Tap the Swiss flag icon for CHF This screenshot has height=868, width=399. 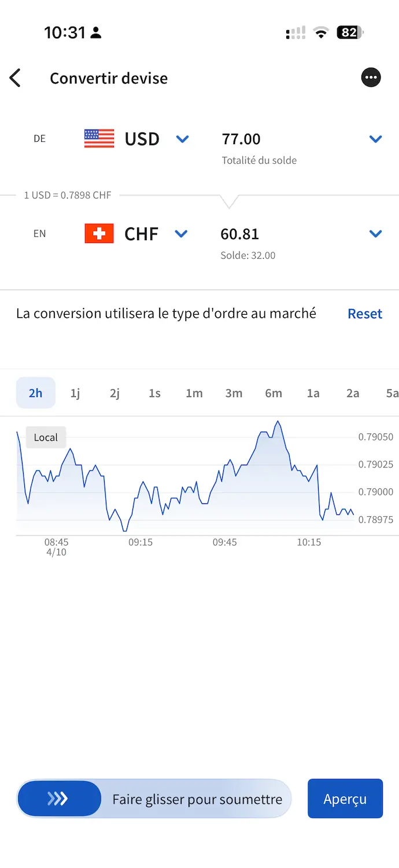(x=97, y=233)
